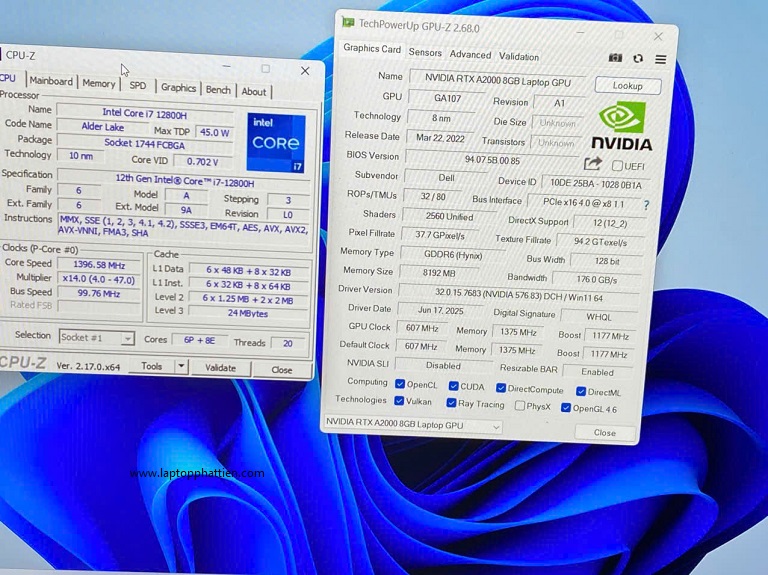The image size is (768, 575).
Task: Switch to the Sensors tab in GPU-Z
Action: (x=425, y=53)
